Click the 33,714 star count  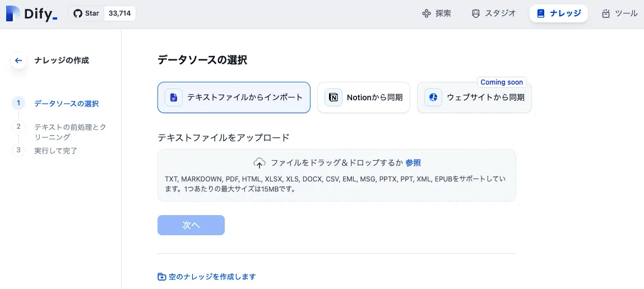119,13
